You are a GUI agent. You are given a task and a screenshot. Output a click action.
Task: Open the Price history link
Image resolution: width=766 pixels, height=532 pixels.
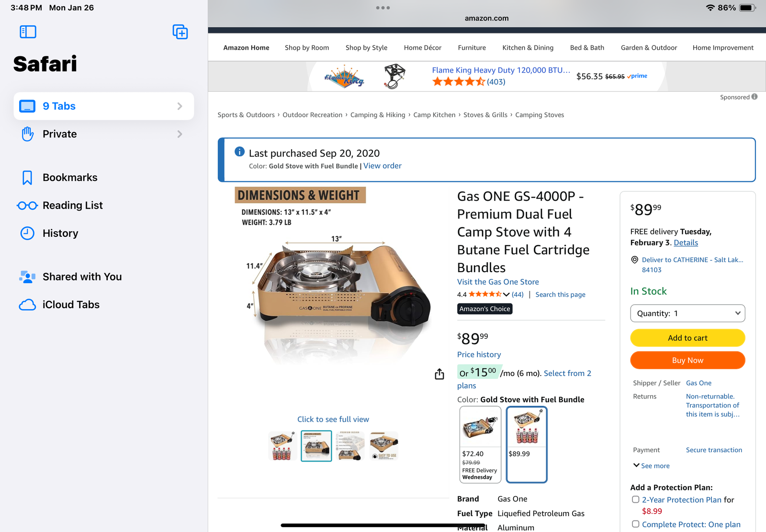coord(479,355)
